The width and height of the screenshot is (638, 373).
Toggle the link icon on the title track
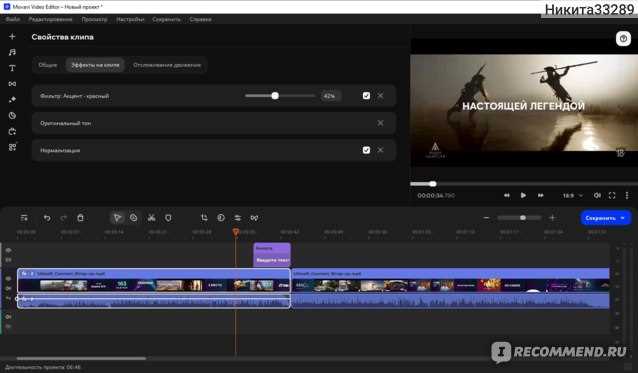[x=9, y=260]
